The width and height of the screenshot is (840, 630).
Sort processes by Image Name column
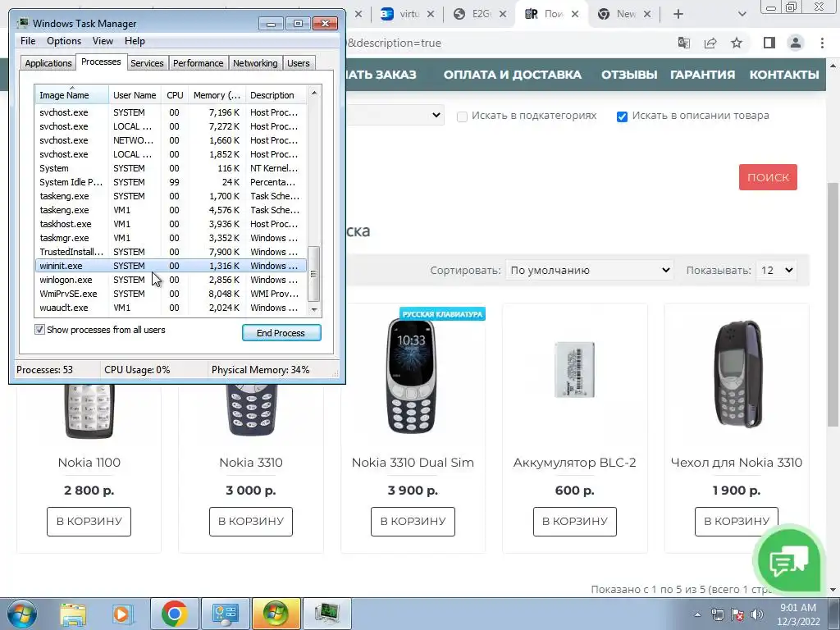(72, 95)
